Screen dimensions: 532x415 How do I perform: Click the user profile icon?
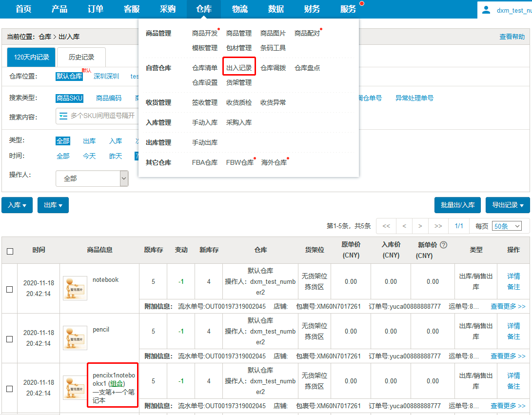(486, 10)
